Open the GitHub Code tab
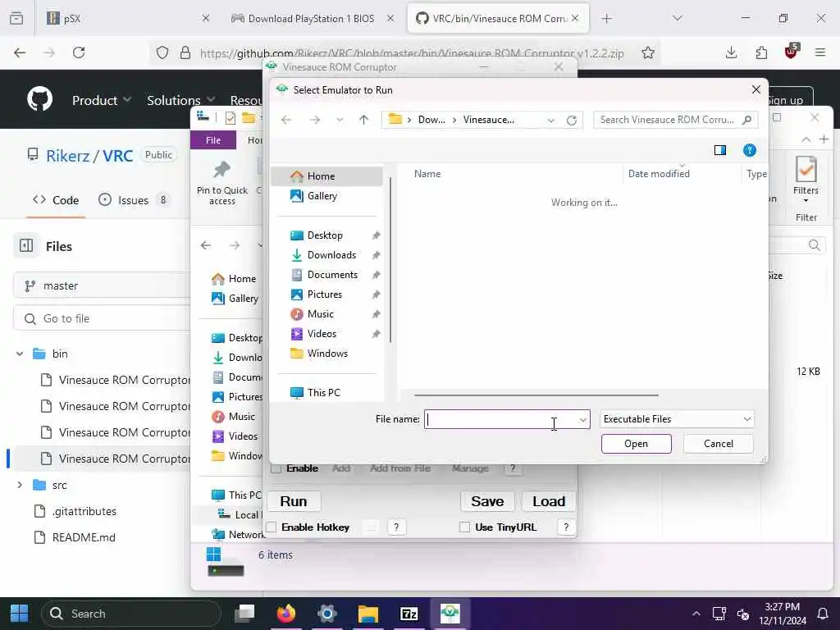 click(x=56, y=200)
